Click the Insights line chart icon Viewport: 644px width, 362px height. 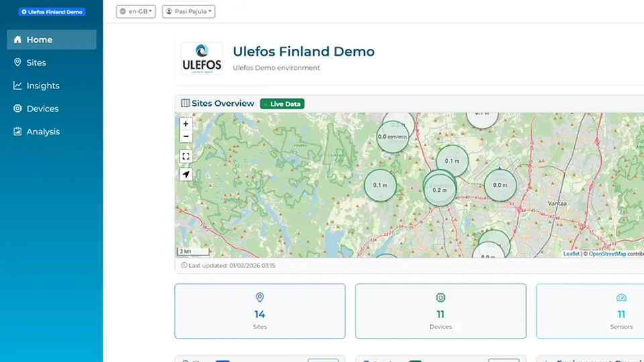17,85
